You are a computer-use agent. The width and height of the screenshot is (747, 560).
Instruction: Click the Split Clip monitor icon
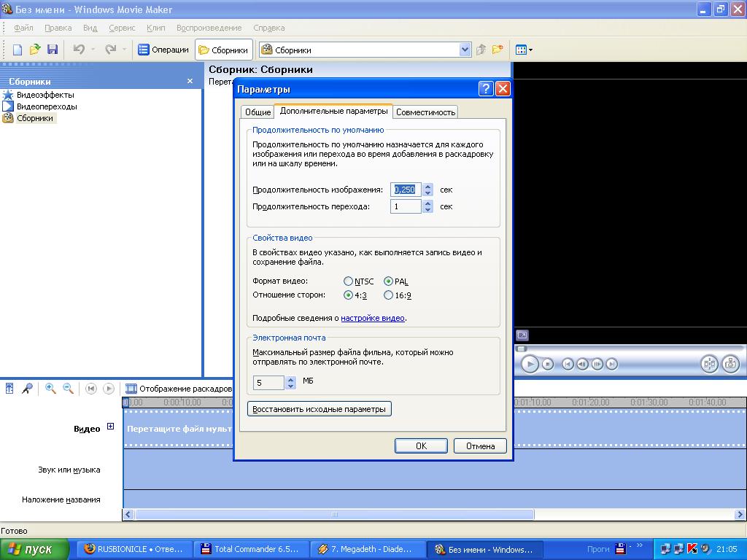coord(709,365)
